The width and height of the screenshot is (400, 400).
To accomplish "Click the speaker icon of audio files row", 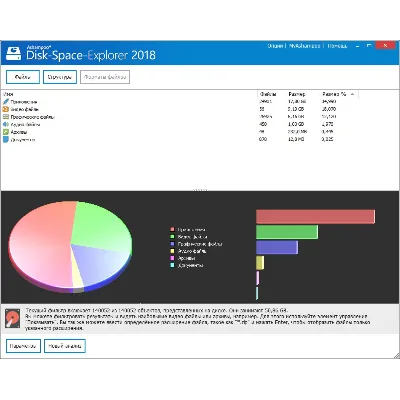I will tap(6, 124).
